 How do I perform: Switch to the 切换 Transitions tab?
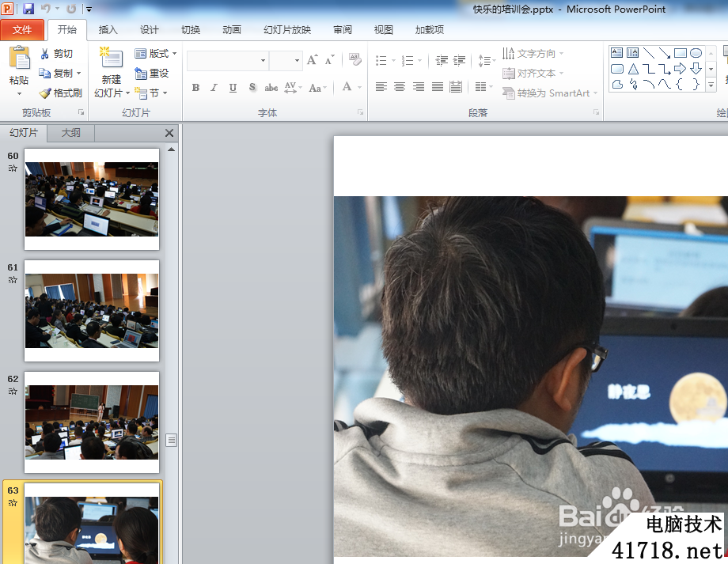click(x=191, y=30)
